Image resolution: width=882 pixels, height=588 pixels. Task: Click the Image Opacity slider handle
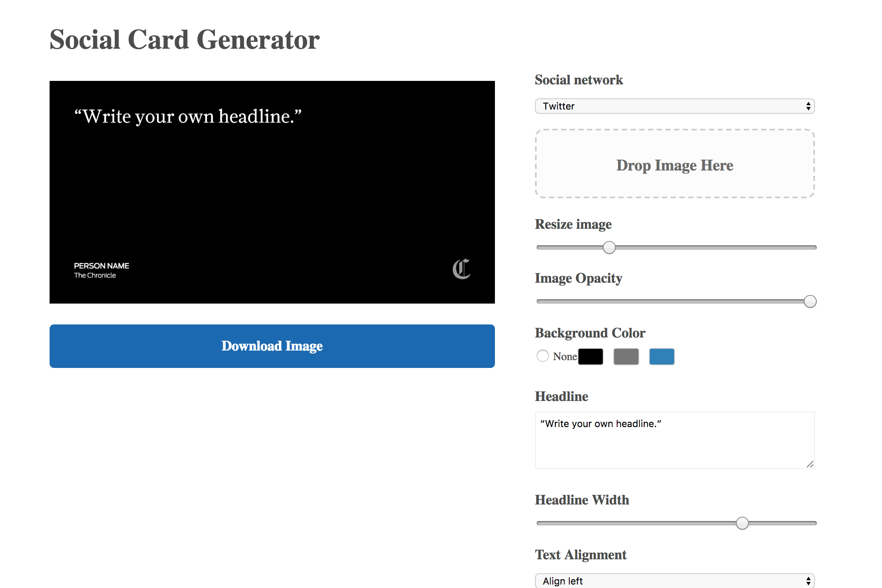810,301
